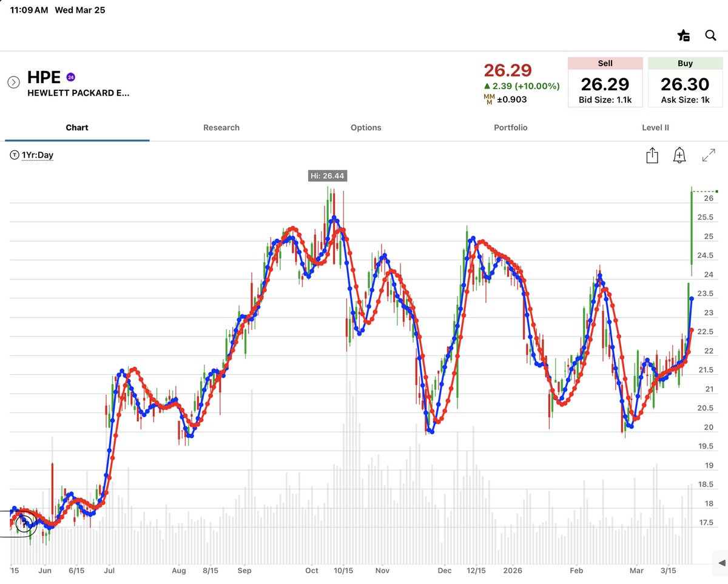728x584 pixels.
Task: Tap the Oct label on date axis
Action: (x=311, y=571)
